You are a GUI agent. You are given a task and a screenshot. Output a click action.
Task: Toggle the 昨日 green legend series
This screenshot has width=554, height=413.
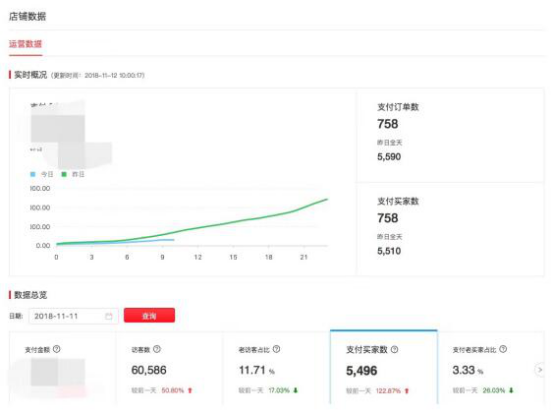(73, 174)
